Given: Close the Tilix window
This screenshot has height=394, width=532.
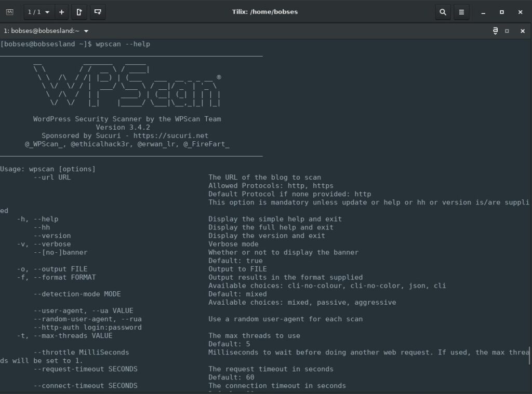Looking at the screenshot, I should click(521, 12).
